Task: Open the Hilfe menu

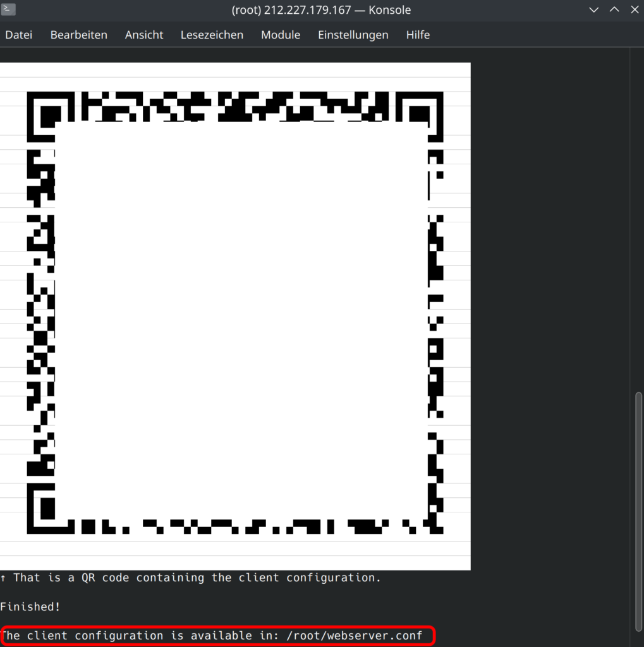Action: [418, 35]
